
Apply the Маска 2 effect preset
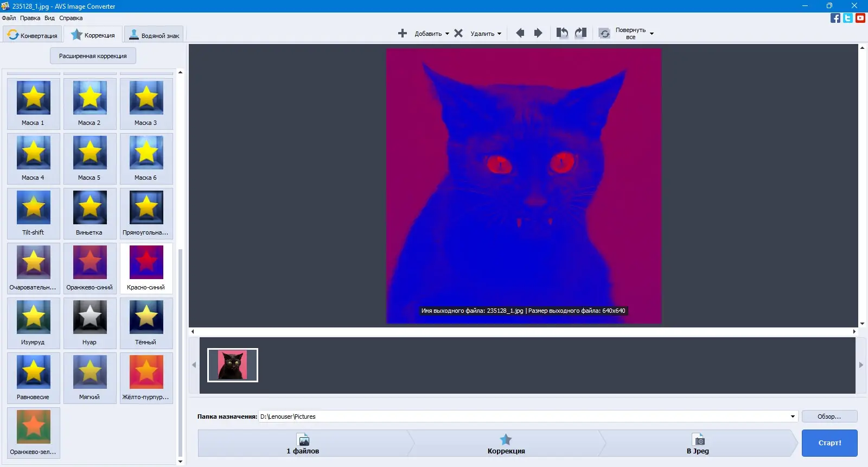click(90, 104)
